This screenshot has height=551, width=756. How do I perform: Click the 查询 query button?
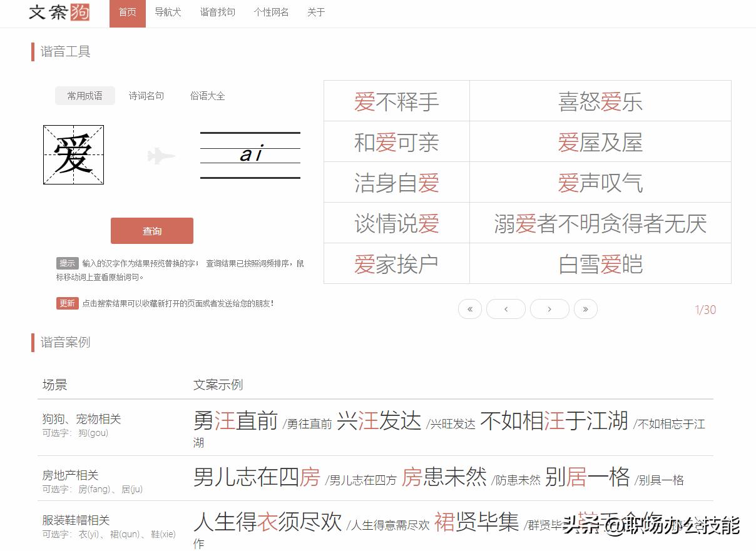pyautogui.click(x=152, y=231)
